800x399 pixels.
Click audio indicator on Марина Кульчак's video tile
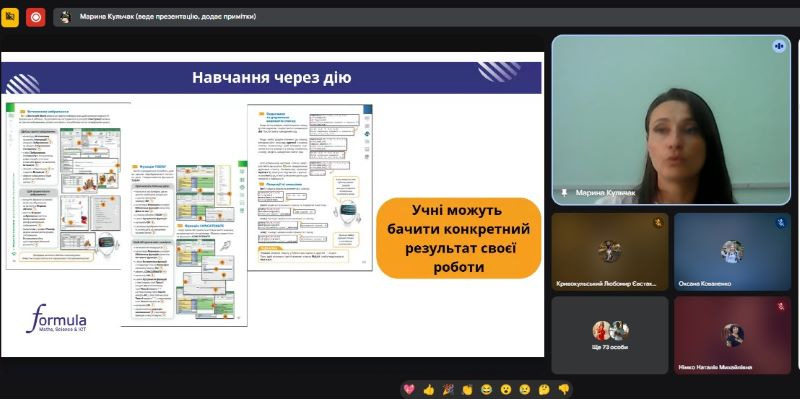[779, 46]
